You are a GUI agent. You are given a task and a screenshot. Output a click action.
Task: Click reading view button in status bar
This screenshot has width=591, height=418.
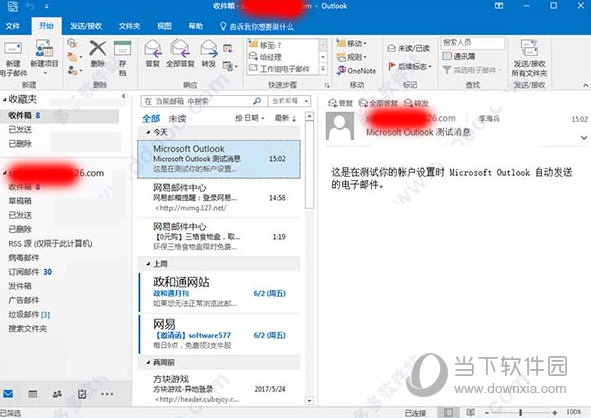pos(470,412)
